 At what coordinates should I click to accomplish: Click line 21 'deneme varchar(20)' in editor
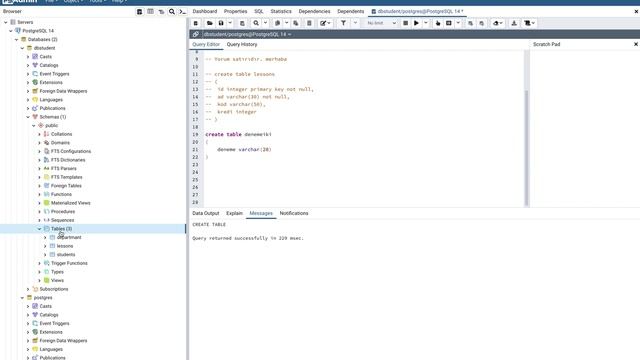pyautogui.click(x=244, y=150)
